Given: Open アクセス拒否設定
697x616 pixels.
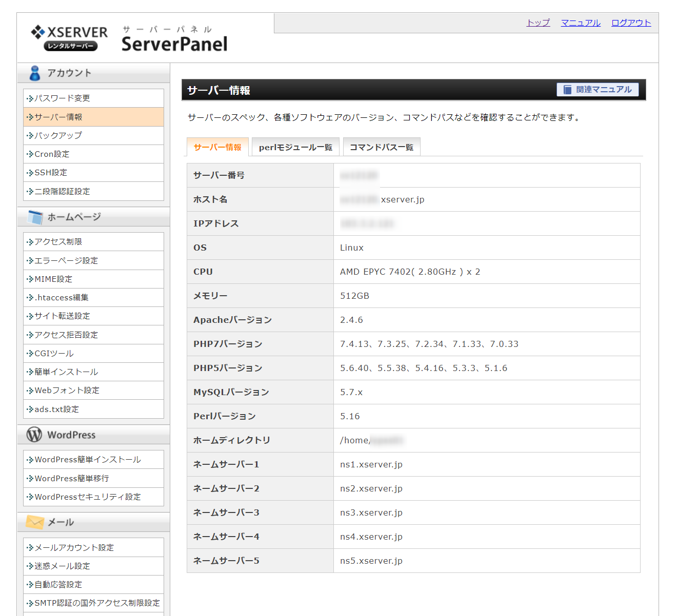Looking at the screenshot, I should pyautogui.click(x=94, y=335).
